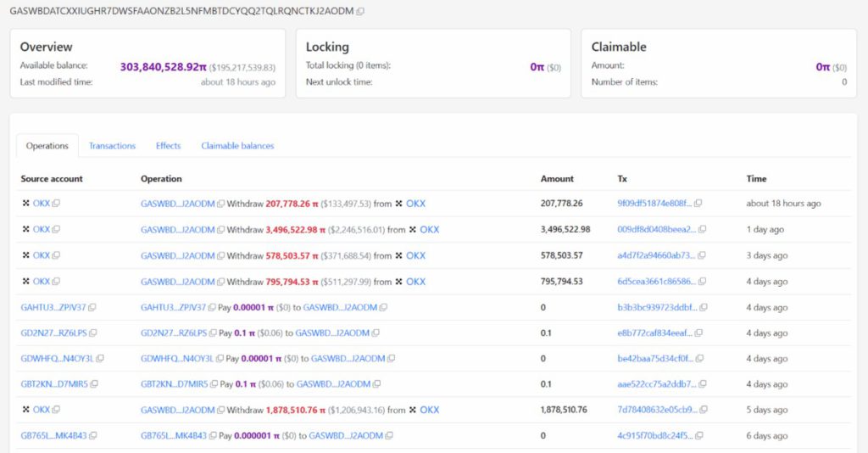This screenshot has width=868, height=453.
Task: Copy tx hash 9f09df51874e808f
Action: click(x=702, y=204)
